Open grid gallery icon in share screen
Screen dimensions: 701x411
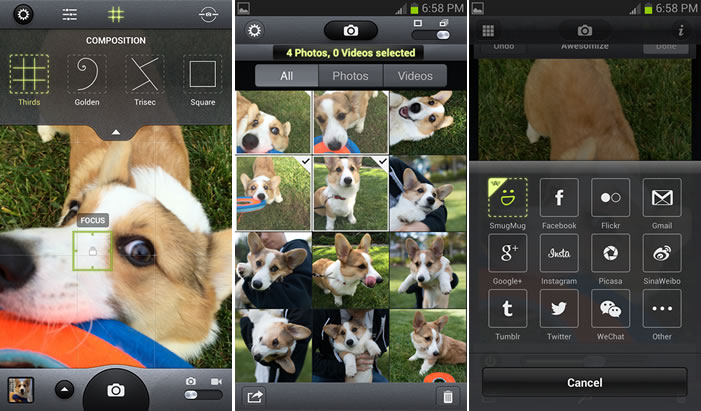click(x=488, y=30)
